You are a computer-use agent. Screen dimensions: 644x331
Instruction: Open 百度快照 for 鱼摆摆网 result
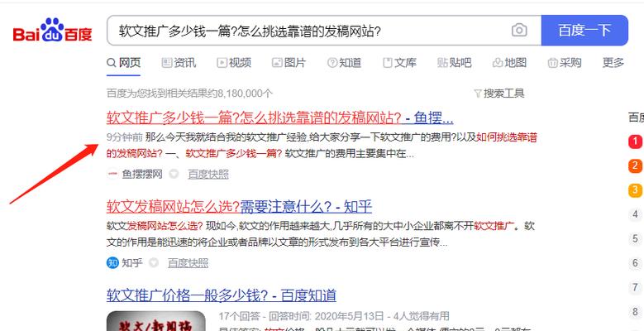coord(208,174)
